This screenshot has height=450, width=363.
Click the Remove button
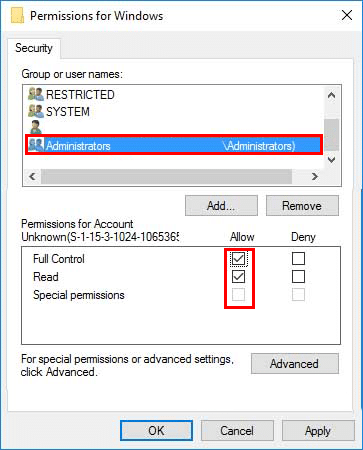pyautogui.click(x=302, y=206)
